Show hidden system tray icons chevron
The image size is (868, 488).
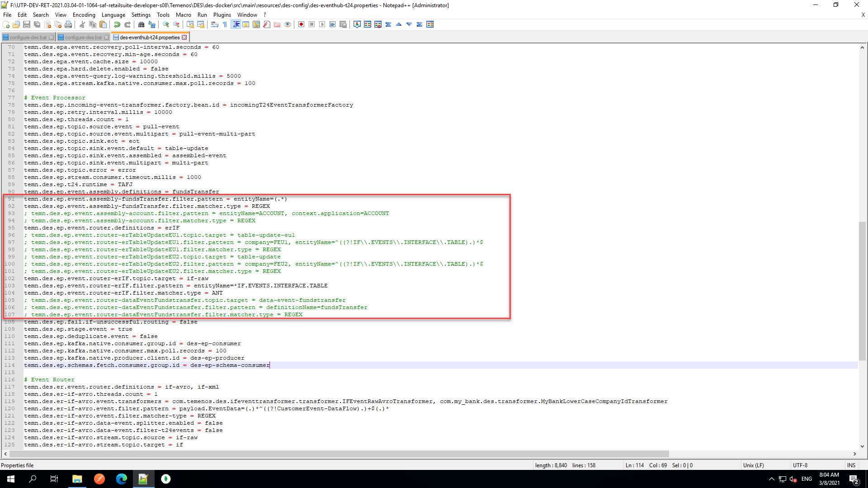[772, 479]
